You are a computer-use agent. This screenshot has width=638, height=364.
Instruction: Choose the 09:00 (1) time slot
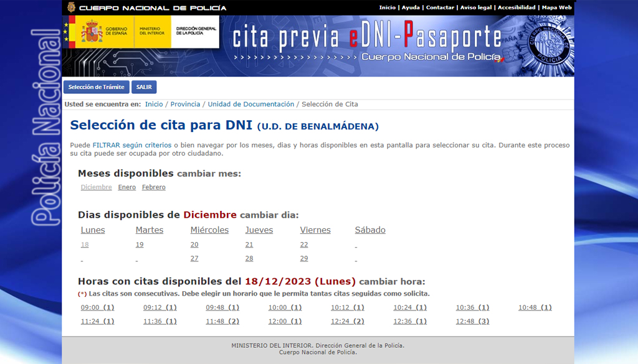tap(97, 307)
